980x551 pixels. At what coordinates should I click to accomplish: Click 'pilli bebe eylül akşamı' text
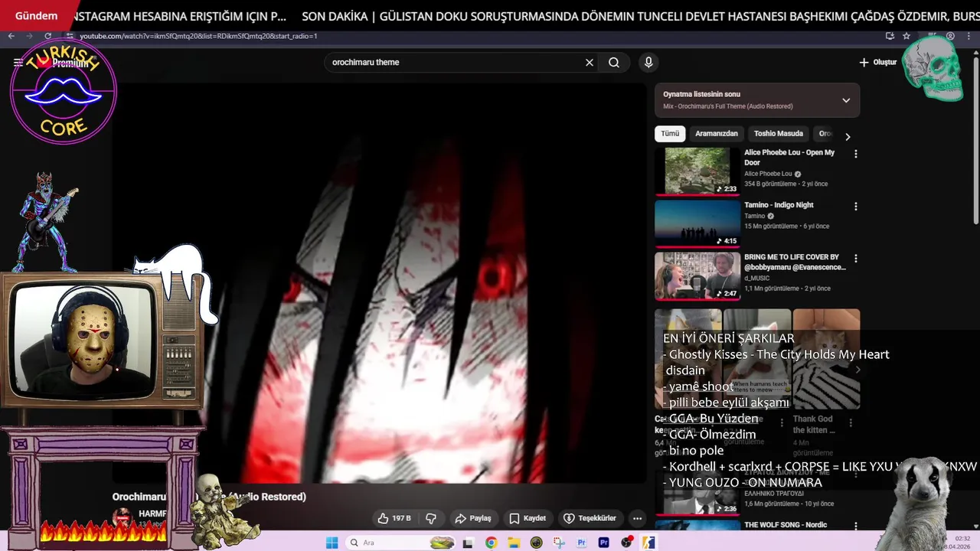pyautogui.click(x=729, y=403)
